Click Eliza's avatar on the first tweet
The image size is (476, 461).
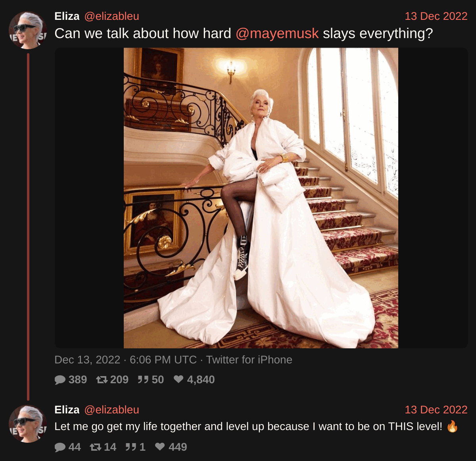tap(28, 30)
